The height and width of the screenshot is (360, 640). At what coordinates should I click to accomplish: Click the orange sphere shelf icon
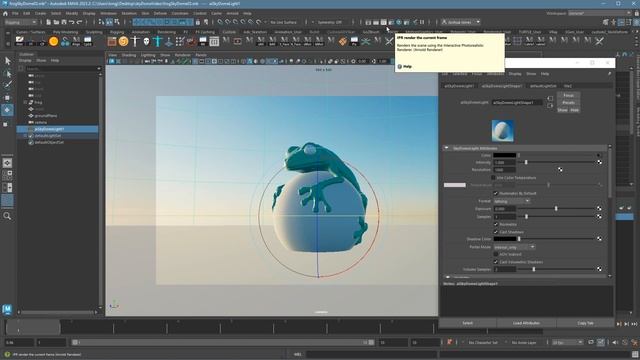53,41
